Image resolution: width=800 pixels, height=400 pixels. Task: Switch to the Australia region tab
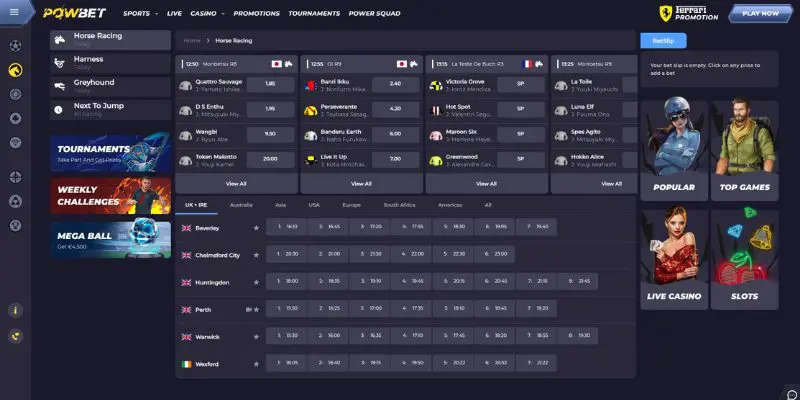(241, 205)
